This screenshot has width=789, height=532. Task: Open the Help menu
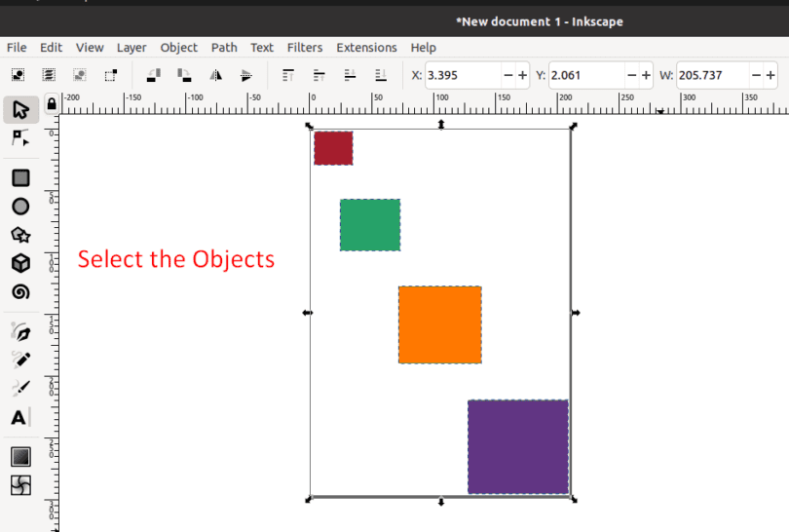(x=423, y=48)
